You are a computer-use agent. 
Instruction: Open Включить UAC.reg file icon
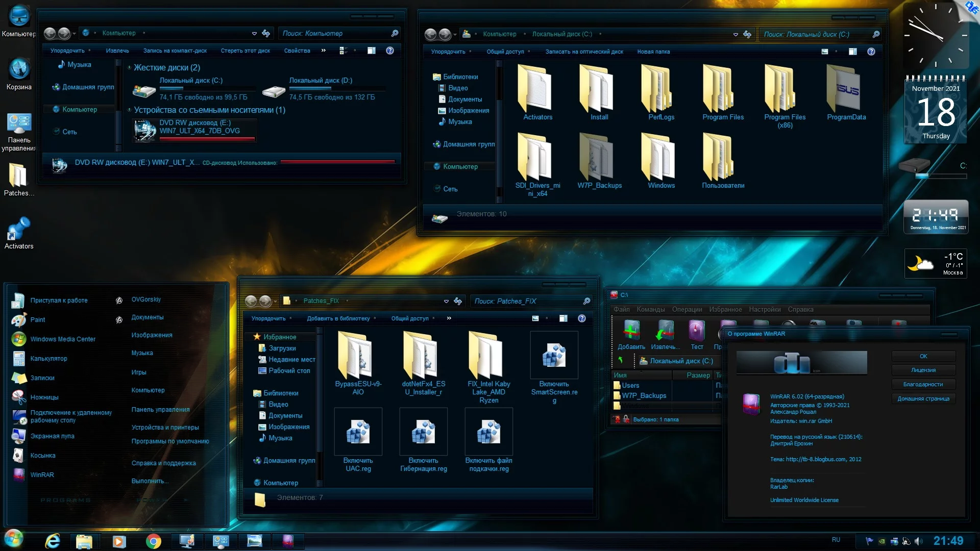click(358, 433)
